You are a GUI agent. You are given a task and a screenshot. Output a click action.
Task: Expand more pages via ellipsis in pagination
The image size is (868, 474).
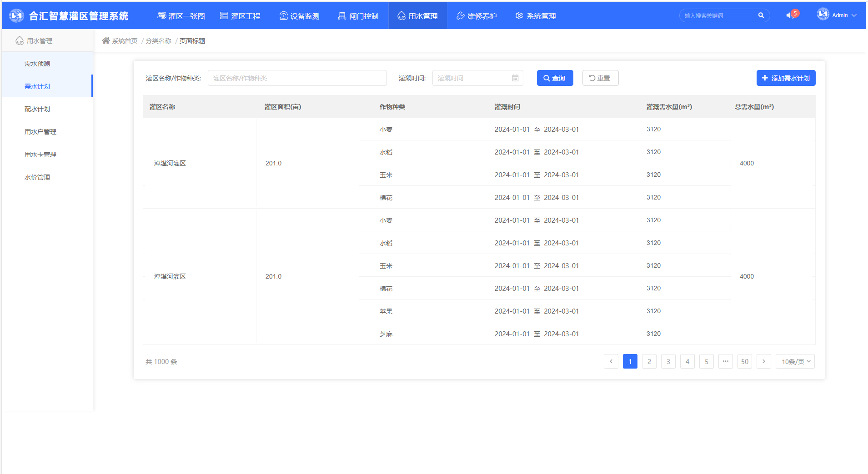(x=726, y=361)
